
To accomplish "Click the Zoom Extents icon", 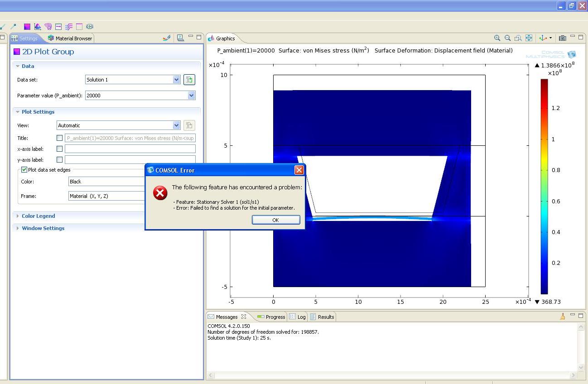I will 529,38.
